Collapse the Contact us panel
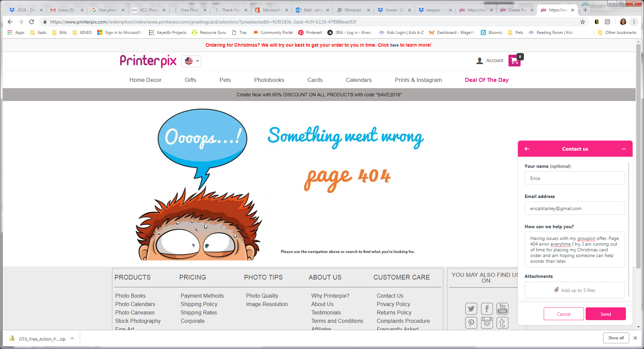Viewport: 644px width, 349px height. [624, 149]
